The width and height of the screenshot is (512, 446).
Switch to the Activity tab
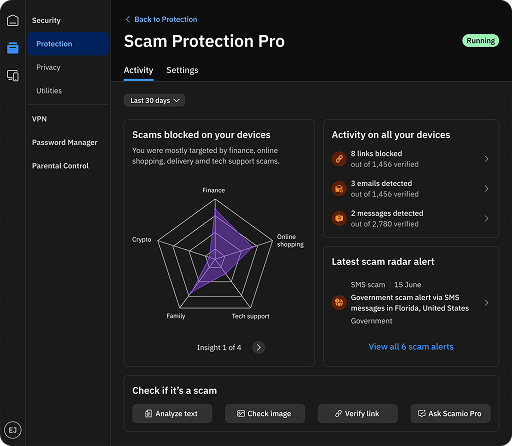[x=138, y=70]
